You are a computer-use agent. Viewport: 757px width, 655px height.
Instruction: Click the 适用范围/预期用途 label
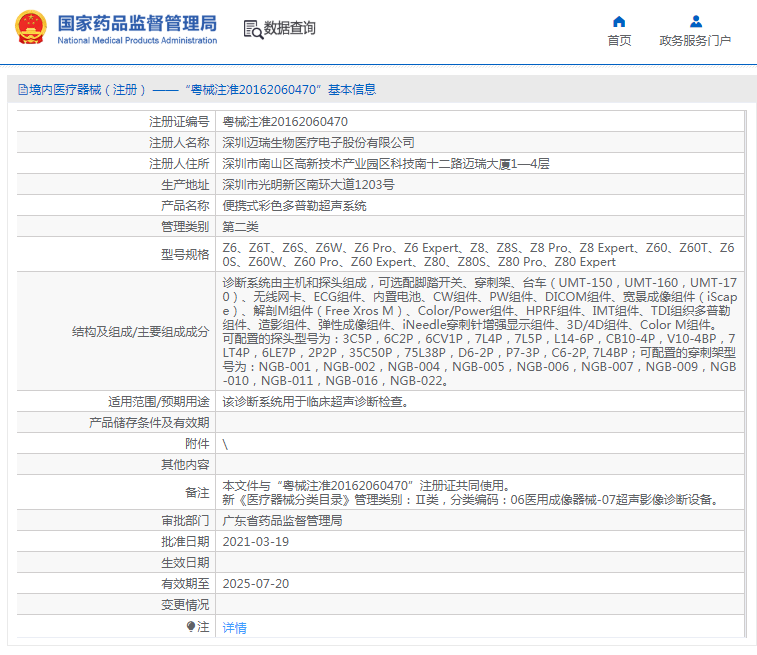pyautogui.click(x=158, y=402)
